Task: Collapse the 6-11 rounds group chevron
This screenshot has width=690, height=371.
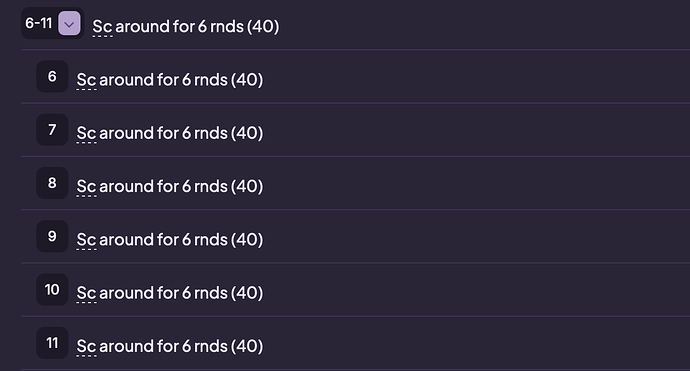Action: pos(69,23)
